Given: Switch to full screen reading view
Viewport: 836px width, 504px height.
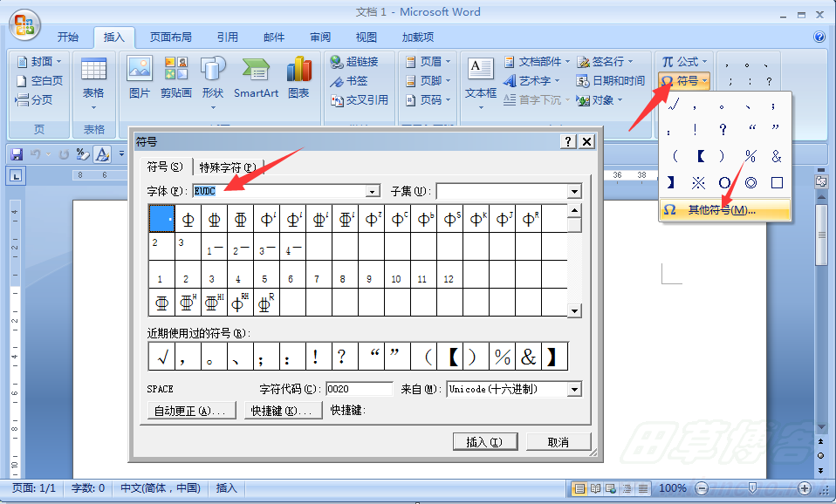Looking at the screenshot, I should click(x=595, y=488).
